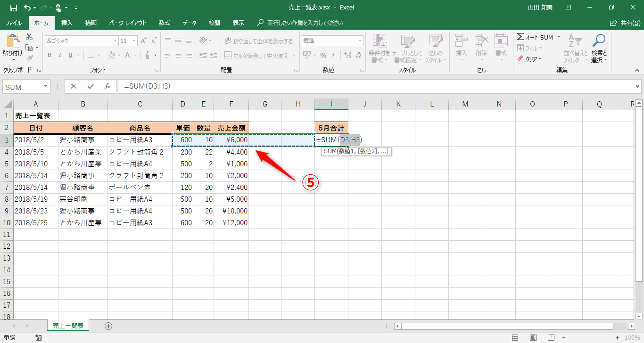Click the cell fill color bucket icon
The width and height of the screenshot is (644, 343).
click(x=111, y=55)
